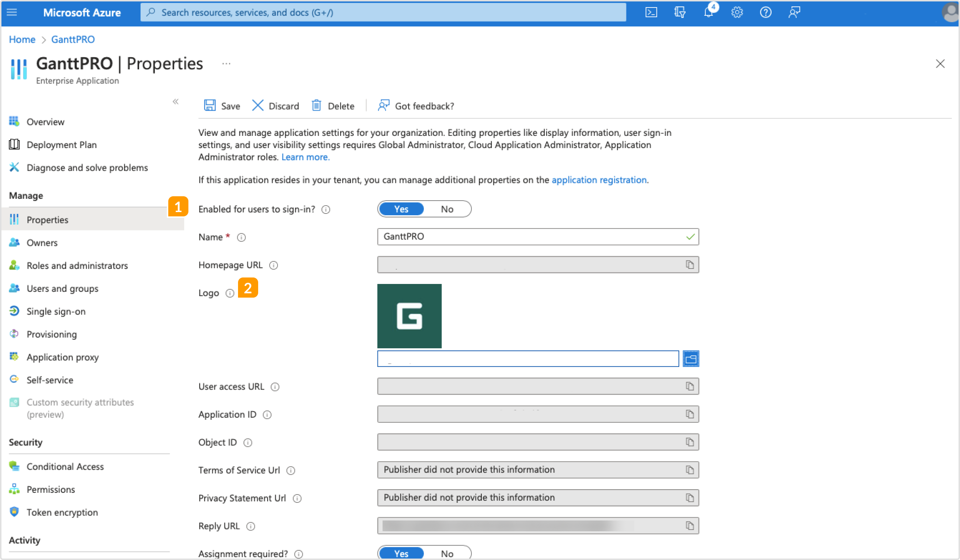Open portal settings gear
960x560 pixels.
737,13
